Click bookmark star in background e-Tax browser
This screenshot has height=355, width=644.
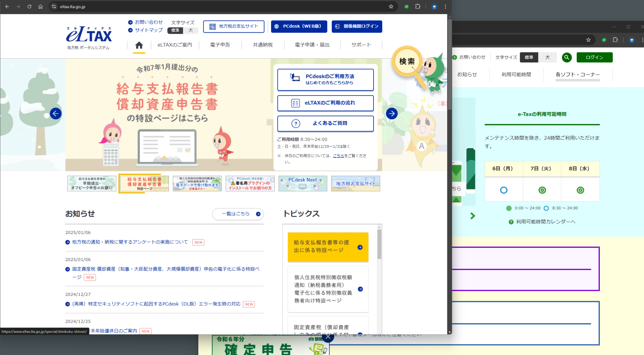point(588,40)
